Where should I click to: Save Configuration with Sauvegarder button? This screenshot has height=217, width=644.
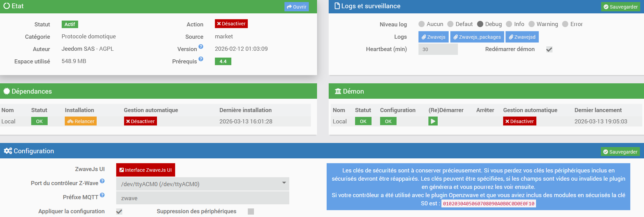click(x=620, y=152)
